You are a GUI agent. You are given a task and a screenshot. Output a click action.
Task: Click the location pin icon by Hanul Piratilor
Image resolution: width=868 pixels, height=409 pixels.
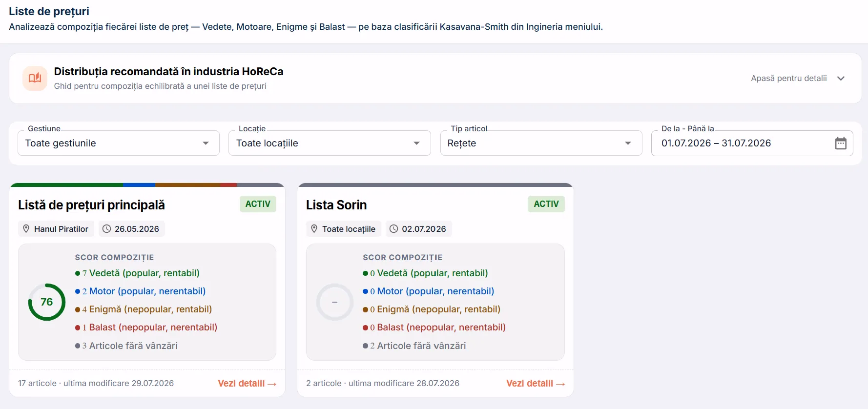[26, 228]
